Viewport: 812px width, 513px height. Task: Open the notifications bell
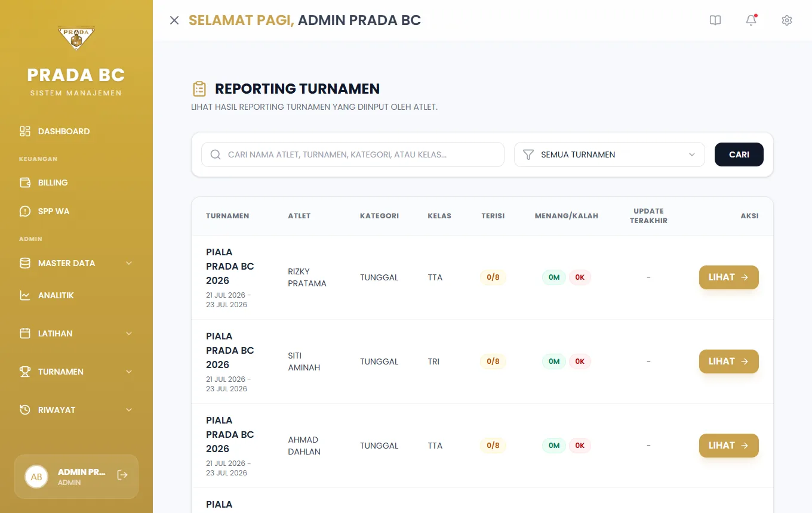click(x=751, y=20)
